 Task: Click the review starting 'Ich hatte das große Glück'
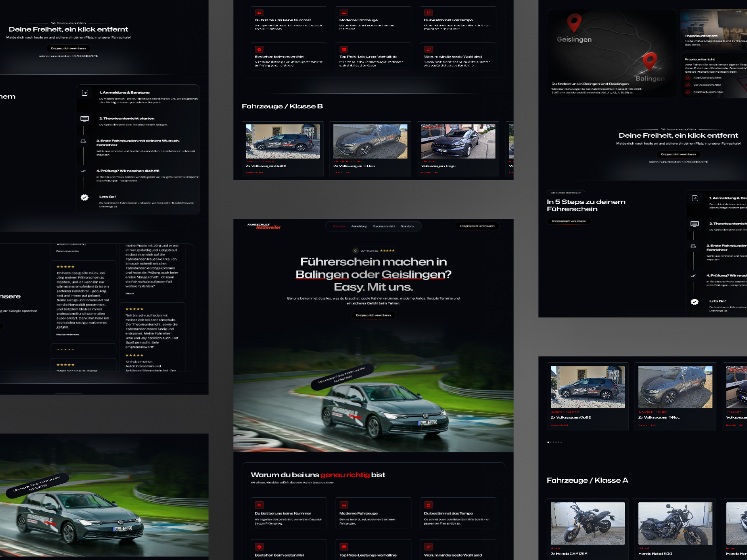[82, 300]
